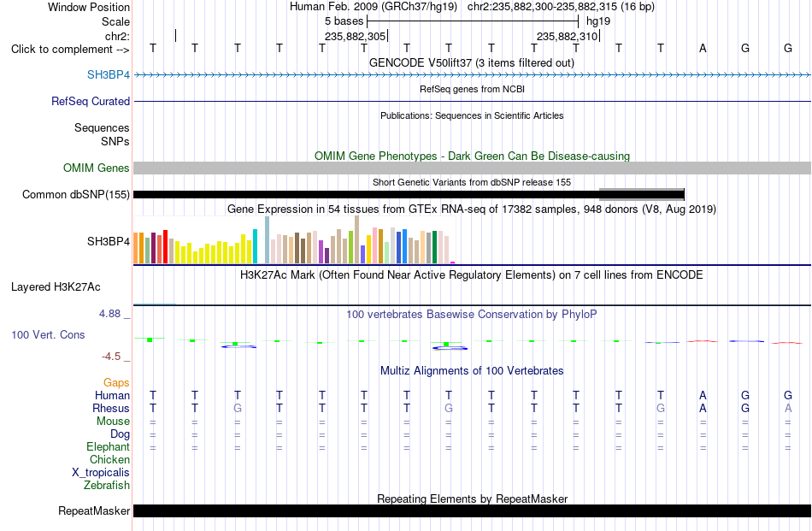Click the chr2: base position label
The height and width of the screenshot is (531, 812).
(x=118, y=36)
